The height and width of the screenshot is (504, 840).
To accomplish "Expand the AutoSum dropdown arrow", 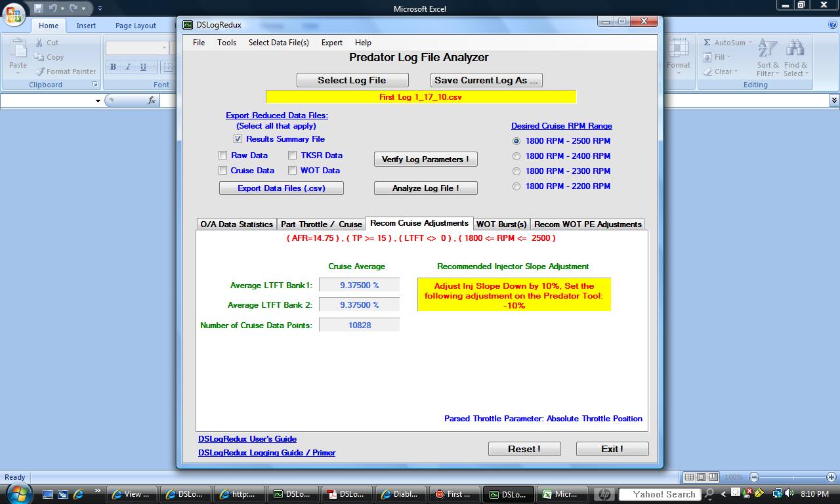I will 750,43.
